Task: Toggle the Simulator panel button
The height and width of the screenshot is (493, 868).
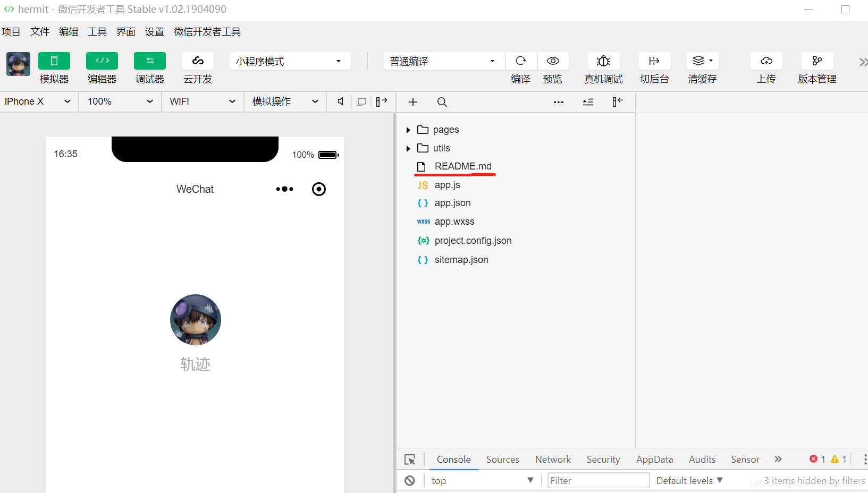Action: (x=54, y=61)
